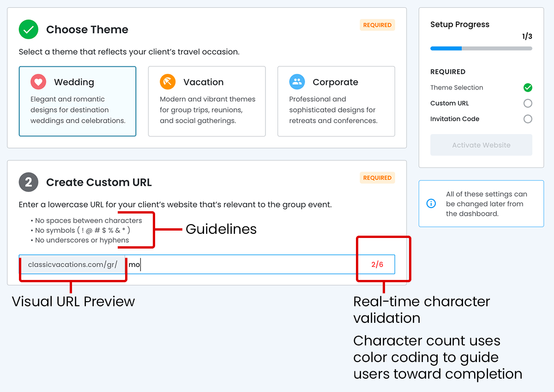Click the Custom URL status circle
554x392 pixels.
point(528,103)
